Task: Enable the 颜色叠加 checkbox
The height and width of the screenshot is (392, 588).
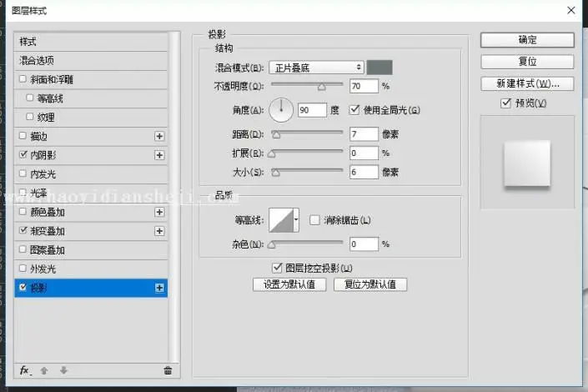Action: coord(23,212)
